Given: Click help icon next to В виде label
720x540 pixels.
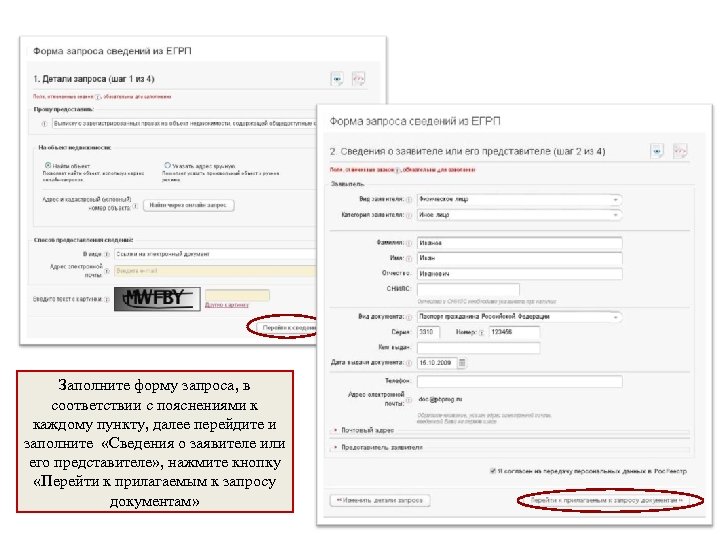Looking at the screenshot, I should [107, 254].
